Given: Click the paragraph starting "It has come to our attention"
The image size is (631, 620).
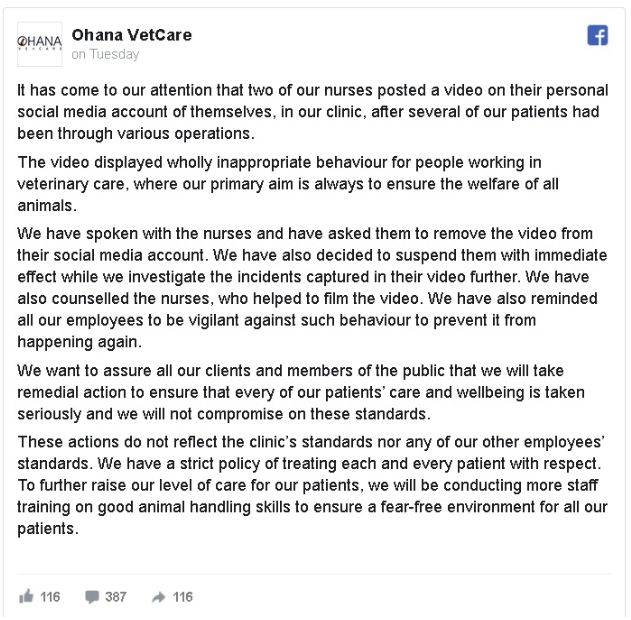Looking at the screenshot, I should [x=312, y=108].
